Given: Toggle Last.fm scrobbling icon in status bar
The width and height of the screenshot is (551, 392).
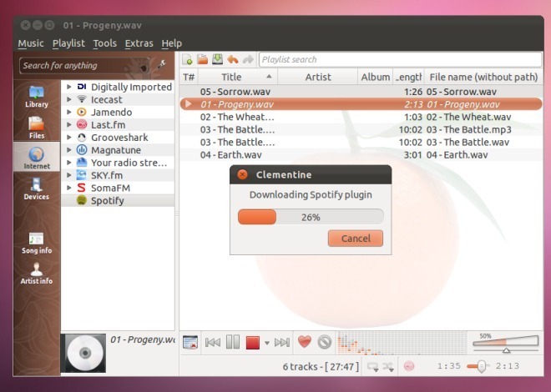Looking at the screenshot, I should [x=409, y=366].
